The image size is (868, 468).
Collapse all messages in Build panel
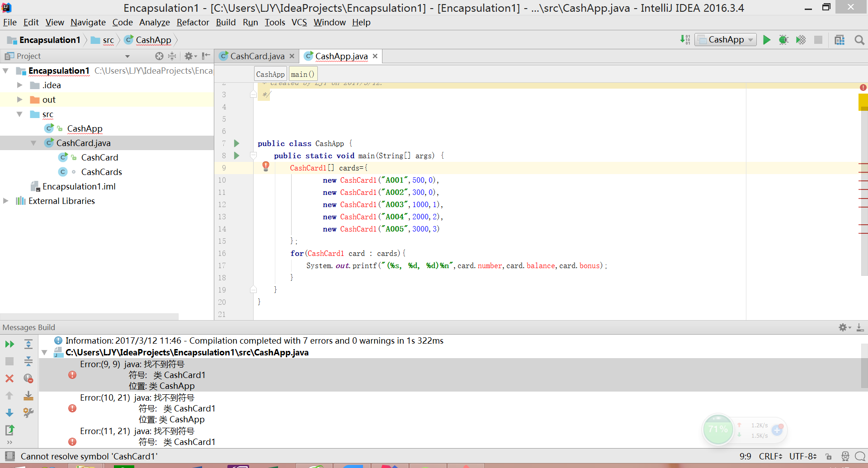pyautogui.click(x=28, y=361)
